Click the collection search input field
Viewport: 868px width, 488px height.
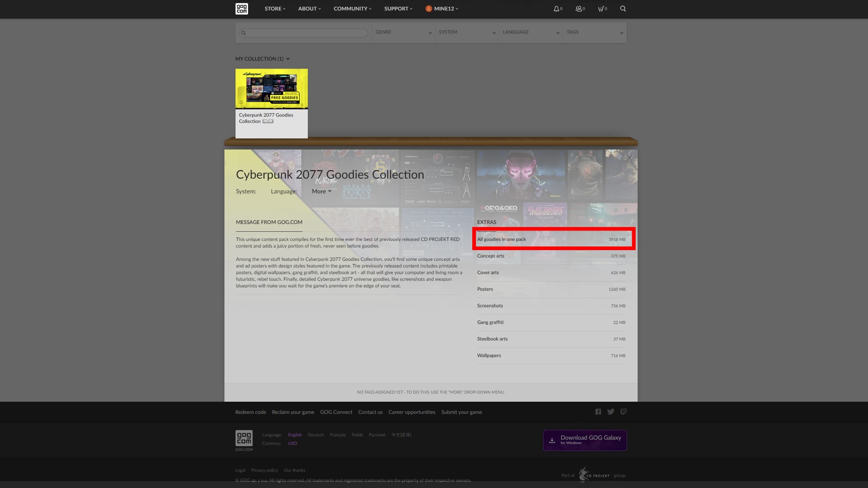pyautogui.click(x=304, y=33)
